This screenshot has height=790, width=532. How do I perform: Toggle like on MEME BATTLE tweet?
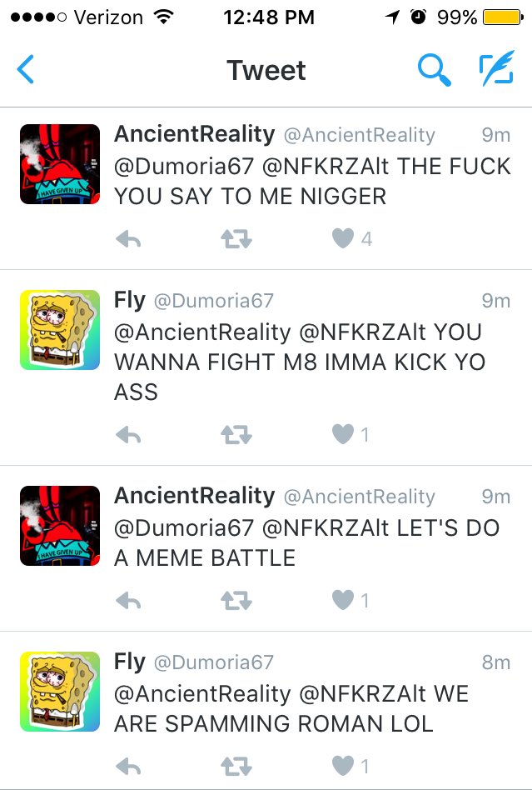tap(343, 599)
